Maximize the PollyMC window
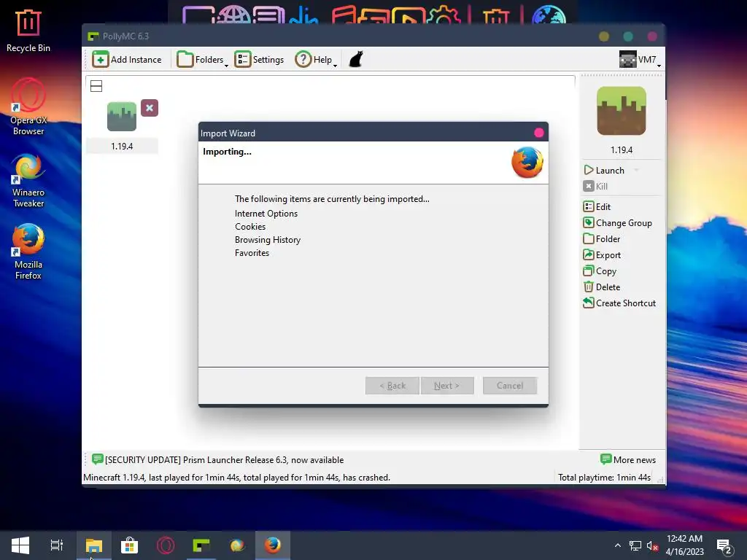 click(628, 36)
